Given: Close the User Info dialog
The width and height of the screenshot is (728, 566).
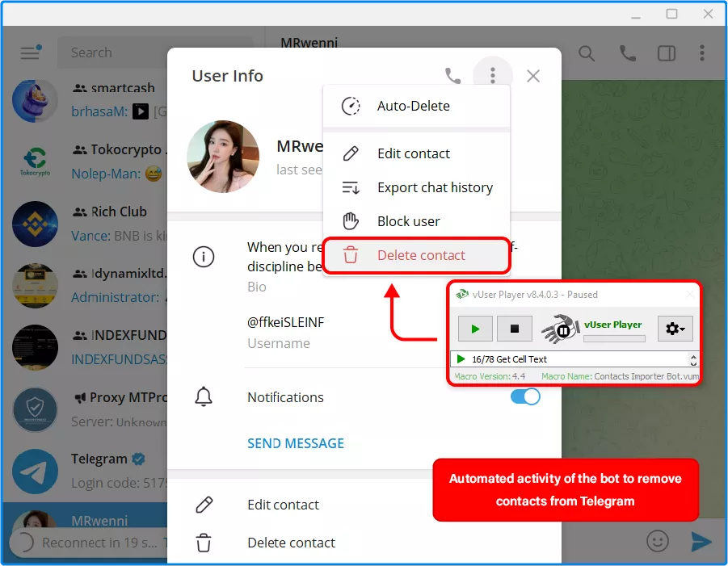Looking at the screenshot, I should pos(533,76).
